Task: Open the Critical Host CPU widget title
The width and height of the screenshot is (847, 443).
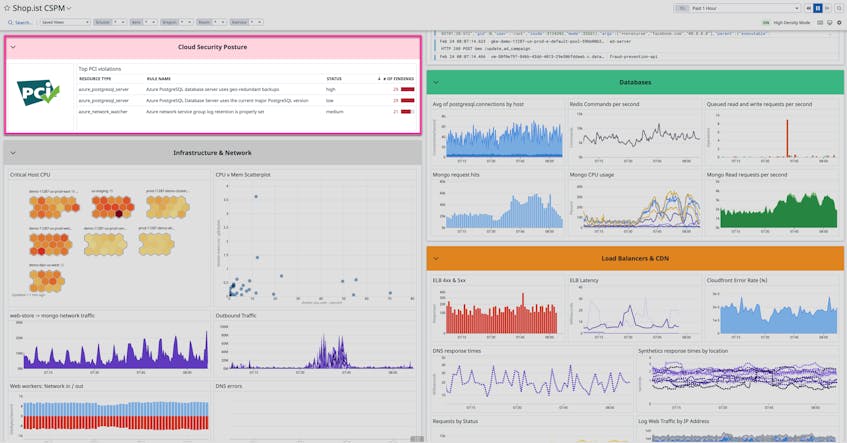Action: pyautogui.click(x=30, y=175)
